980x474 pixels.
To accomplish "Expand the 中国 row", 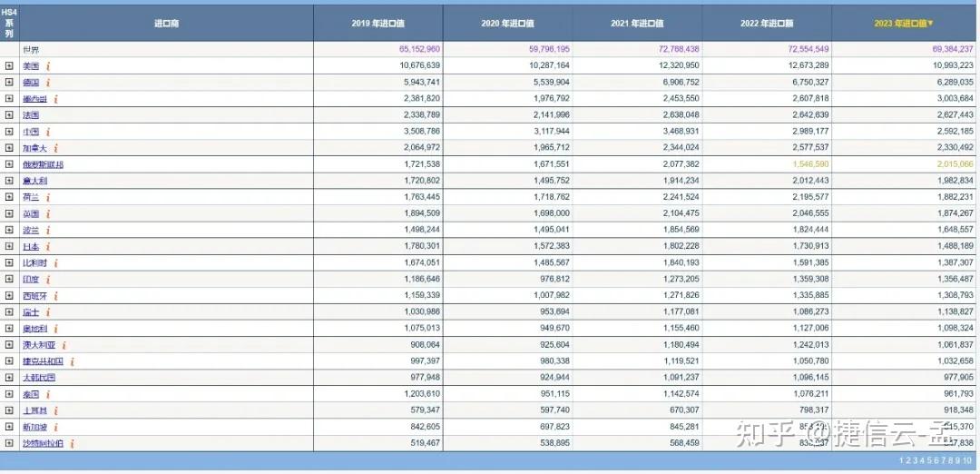I will (9, 132).
